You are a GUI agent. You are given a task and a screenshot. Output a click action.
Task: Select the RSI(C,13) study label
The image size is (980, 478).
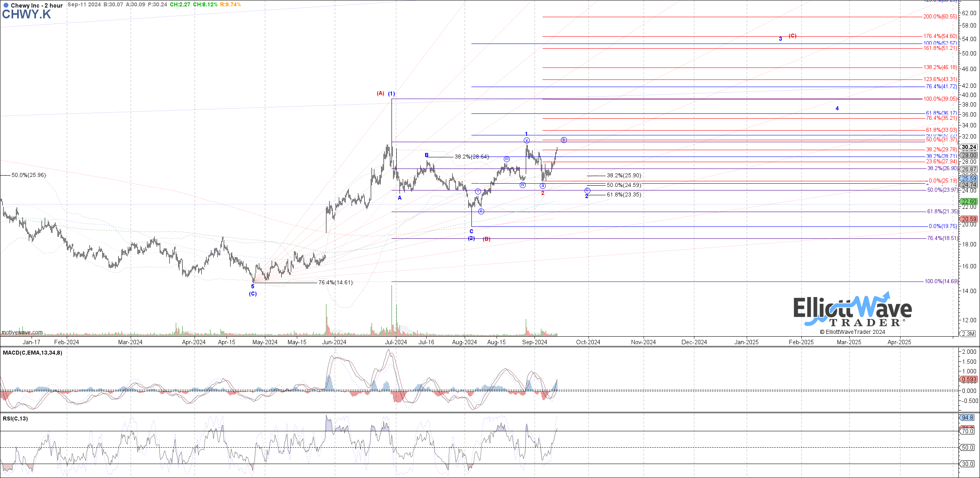click(x=16, y=418)
